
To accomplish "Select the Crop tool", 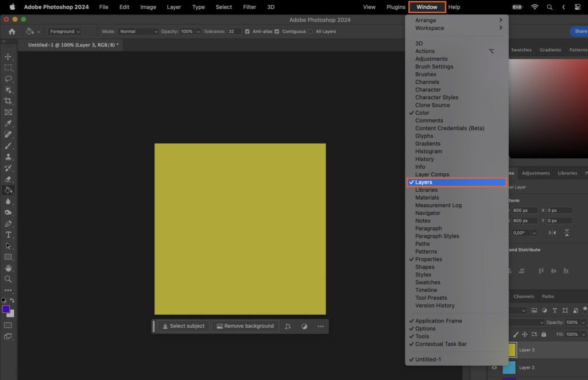I will click(8, 102).
